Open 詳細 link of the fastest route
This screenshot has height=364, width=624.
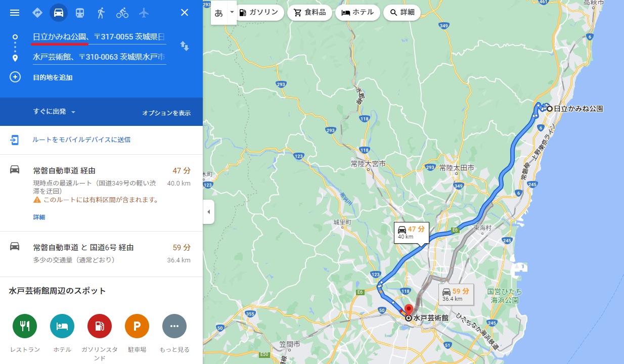tap(39, 217)
